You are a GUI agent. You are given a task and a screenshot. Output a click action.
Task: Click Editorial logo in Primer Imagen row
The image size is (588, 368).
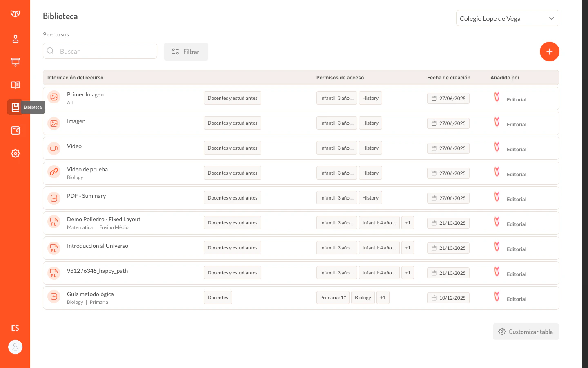point(497,97)
